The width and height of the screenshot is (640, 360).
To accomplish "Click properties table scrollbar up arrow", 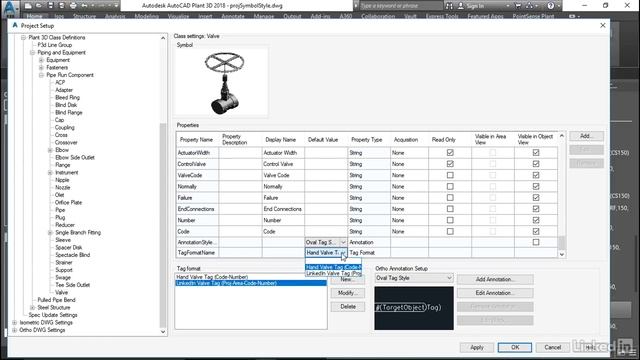I will [562, 136].
